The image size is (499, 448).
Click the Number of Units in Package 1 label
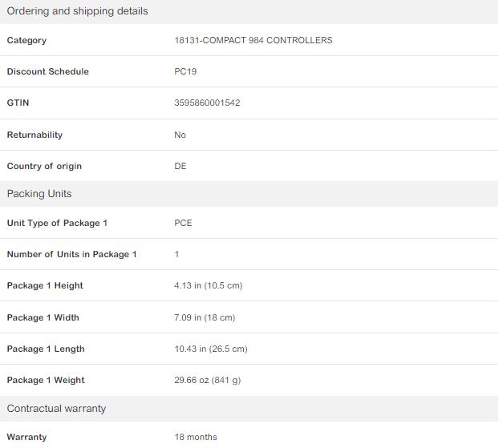pos(71,254)
